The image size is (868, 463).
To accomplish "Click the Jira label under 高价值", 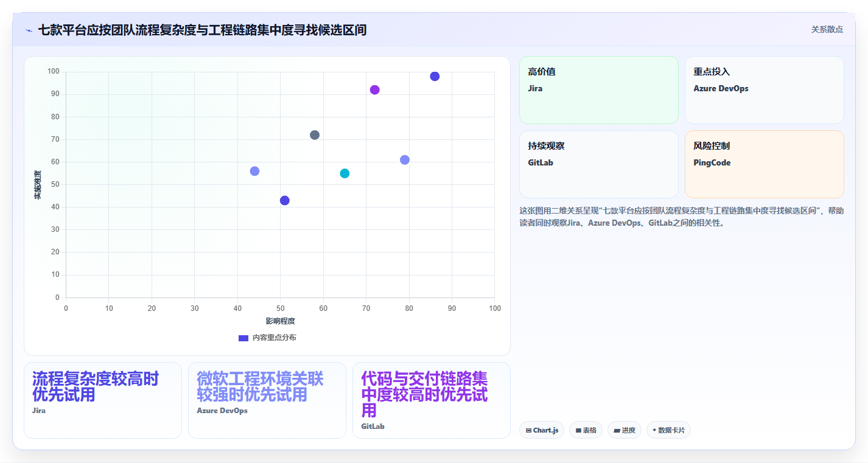I will [x=535, y=89].
